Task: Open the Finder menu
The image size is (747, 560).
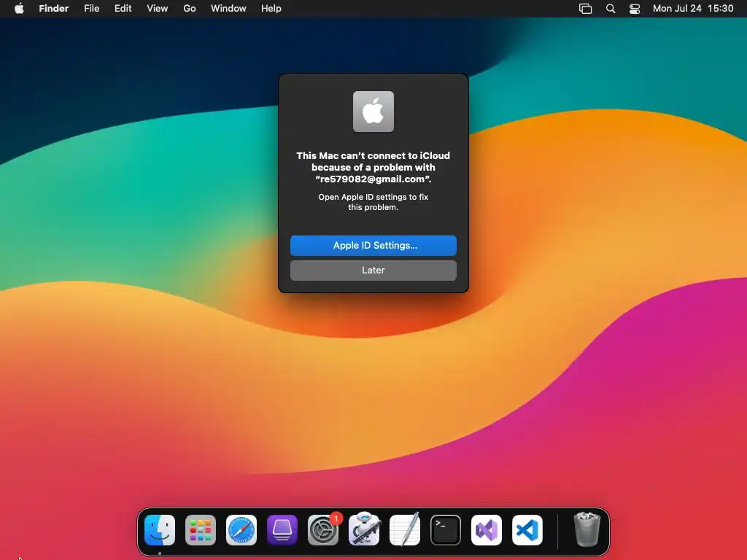Action: pos(53,9)
